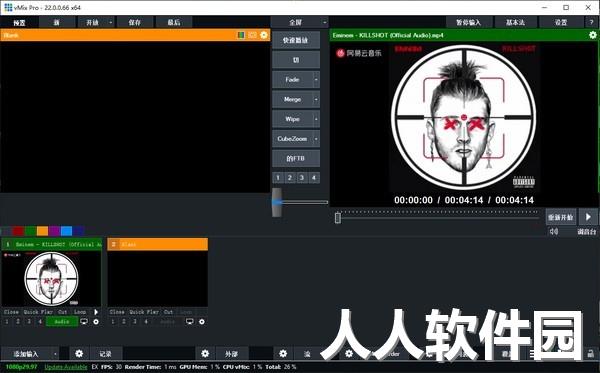Select the light blue color swatch

click(66, 231)
